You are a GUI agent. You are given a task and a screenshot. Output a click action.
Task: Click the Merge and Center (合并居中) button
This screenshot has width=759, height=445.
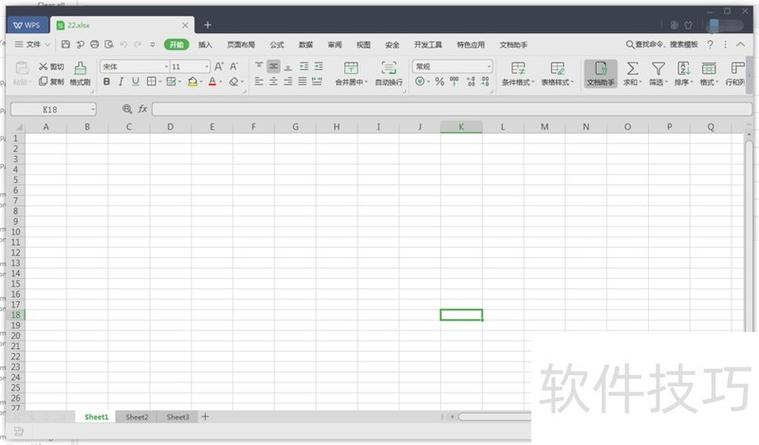tap(351, 74)
